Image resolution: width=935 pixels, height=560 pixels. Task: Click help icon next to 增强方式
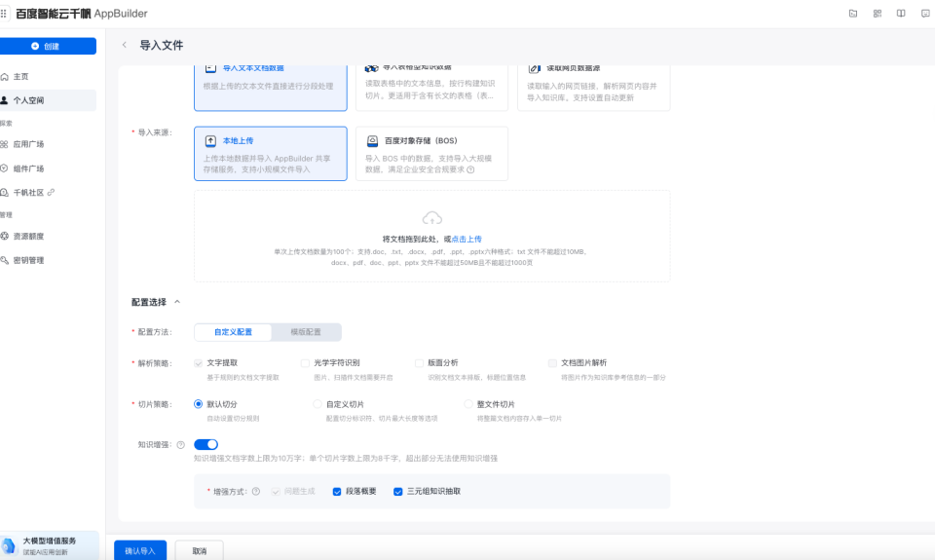256,492
